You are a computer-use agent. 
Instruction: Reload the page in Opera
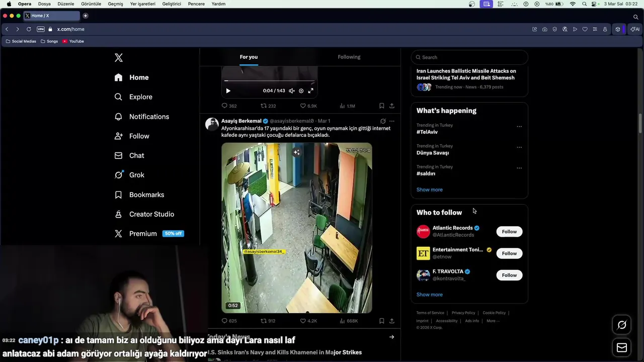[x=29, y=29]
